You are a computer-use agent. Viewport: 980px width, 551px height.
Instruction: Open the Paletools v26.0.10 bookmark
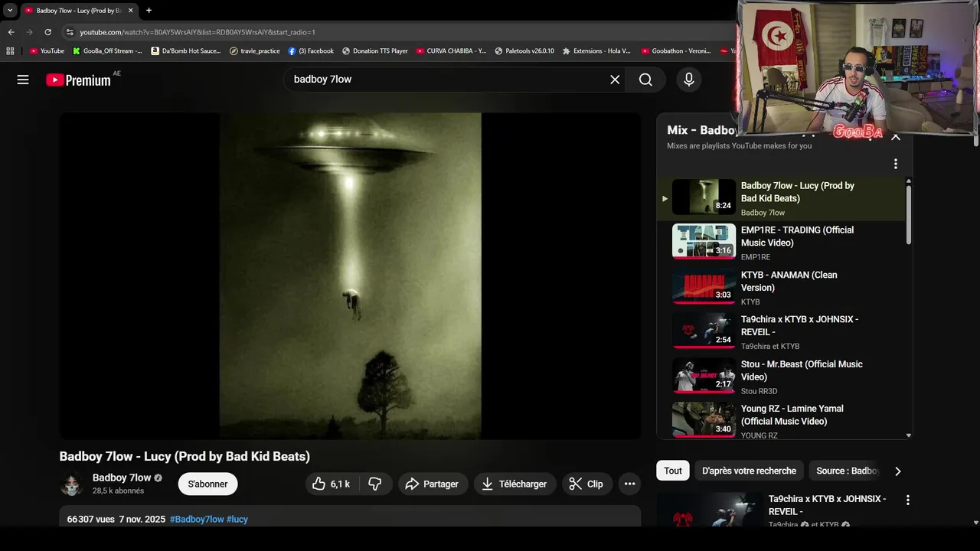(x=524, y=51)
